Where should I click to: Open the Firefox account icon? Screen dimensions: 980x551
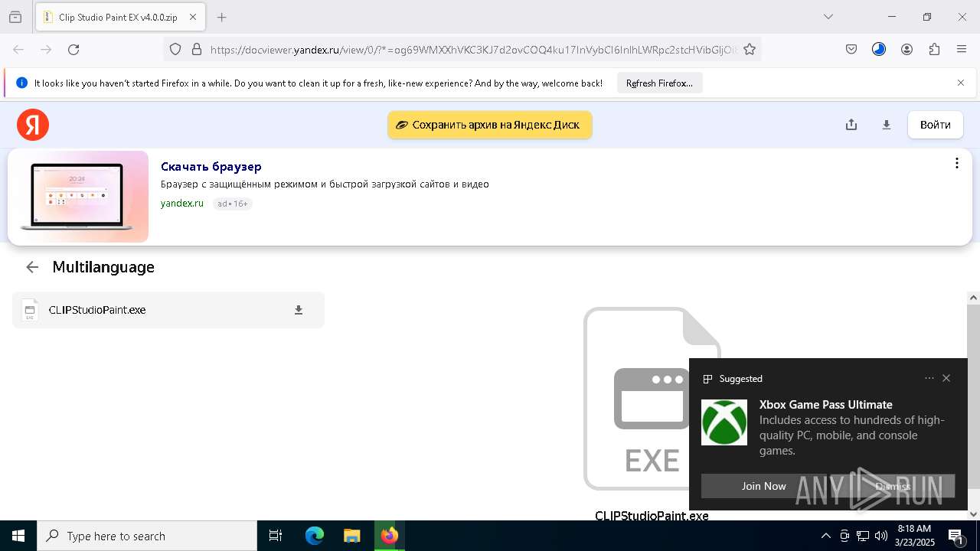coord(906,49)
